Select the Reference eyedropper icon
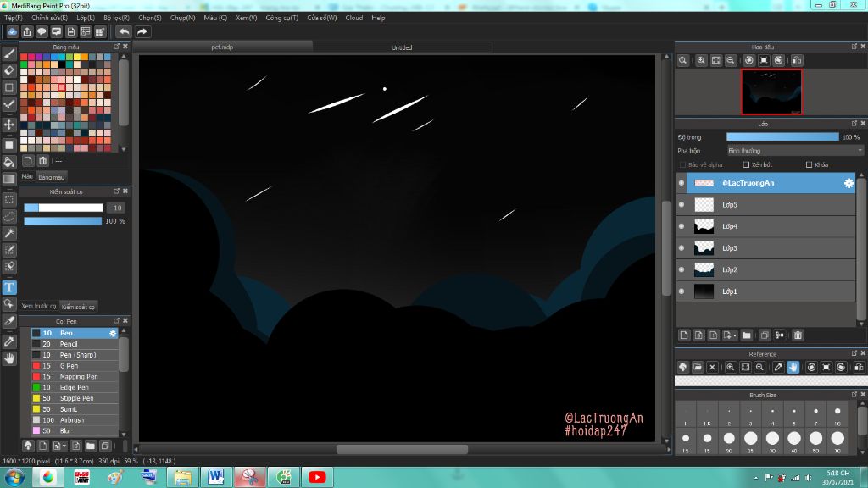This screenshot has height=488, width=868. pos(778,367)
